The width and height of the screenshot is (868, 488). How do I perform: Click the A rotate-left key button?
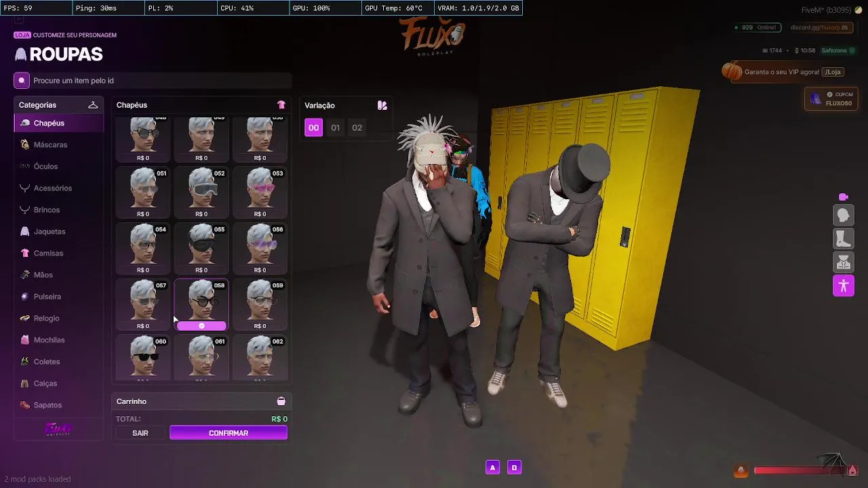click(492, 468)
